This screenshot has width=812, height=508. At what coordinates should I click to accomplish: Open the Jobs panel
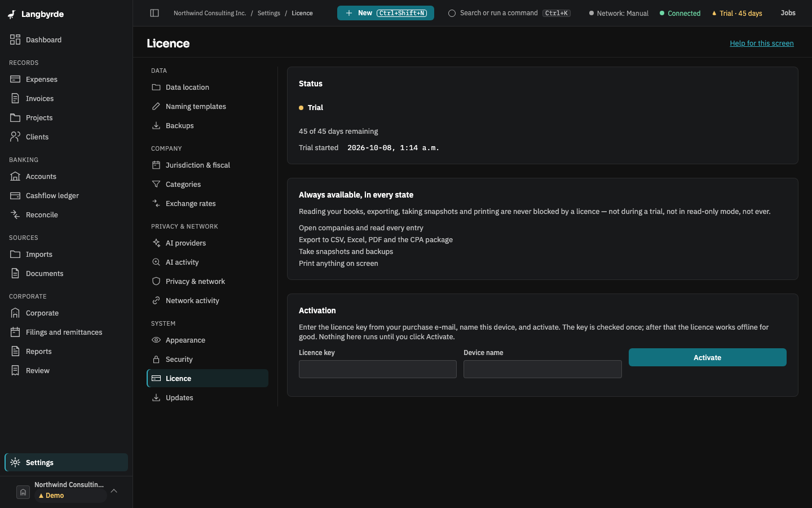(788, 13)
